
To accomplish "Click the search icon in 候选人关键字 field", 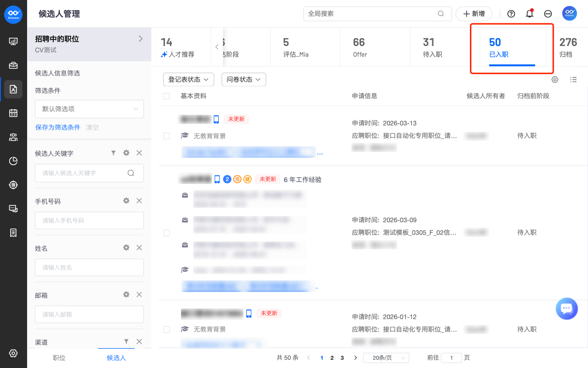I will [131, 173].
